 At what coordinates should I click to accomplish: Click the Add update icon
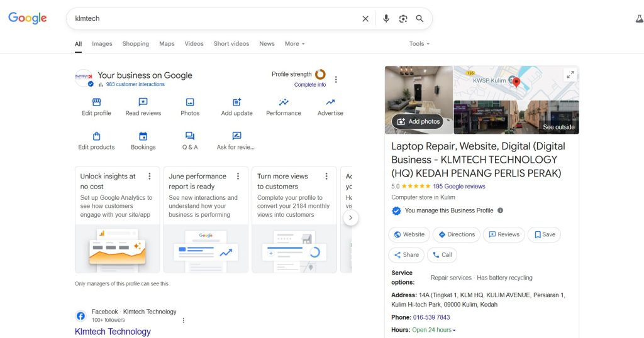[236, 102]
